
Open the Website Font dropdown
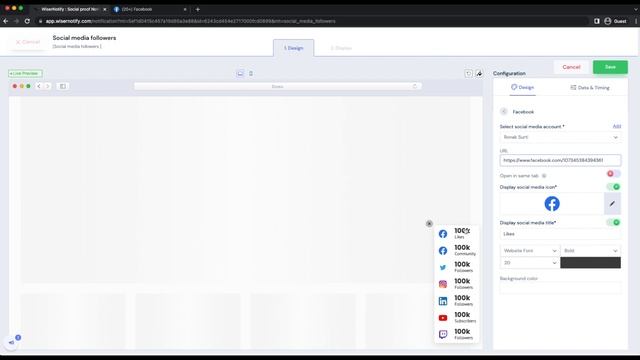[530, 251]
